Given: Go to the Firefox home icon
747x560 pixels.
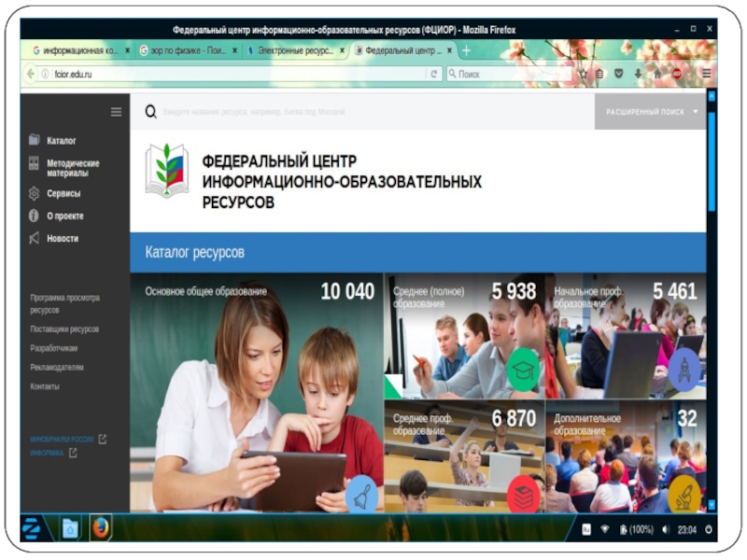Looking at the screenshot, I should pyautogui.click(x=657, y=74).
